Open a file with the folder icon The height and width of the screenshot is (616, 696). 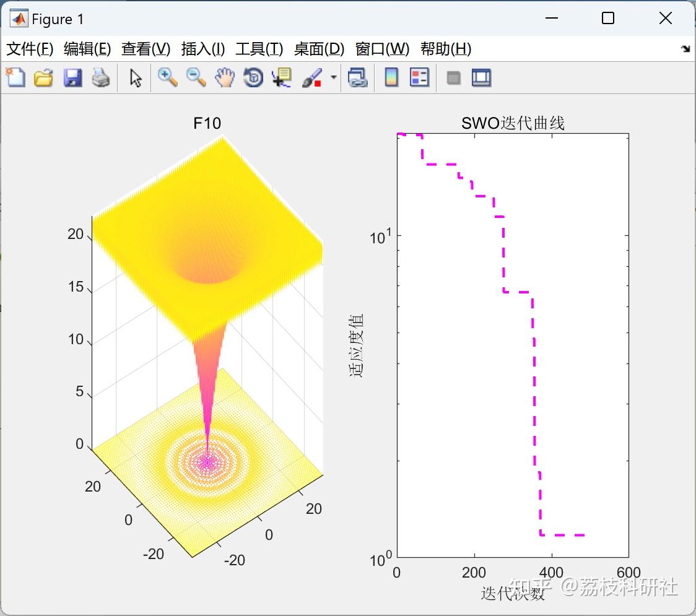[x=43, y=77]
